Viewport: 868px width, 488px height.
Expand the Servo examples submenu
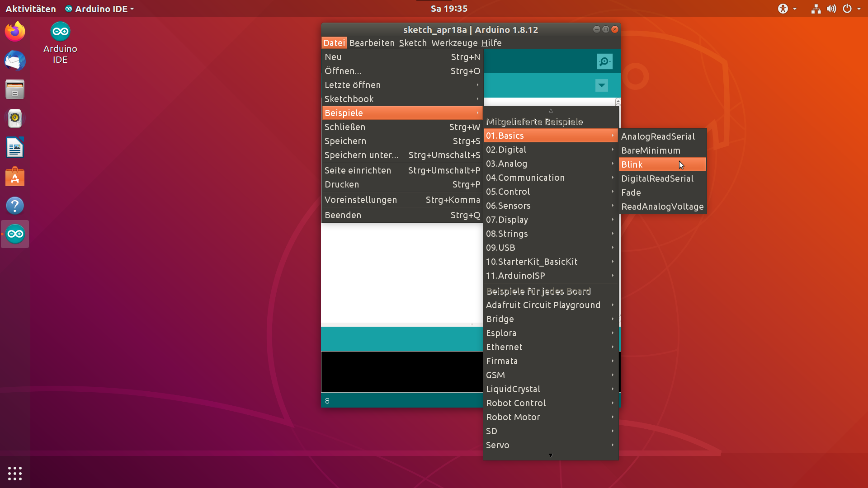(551, 445)
